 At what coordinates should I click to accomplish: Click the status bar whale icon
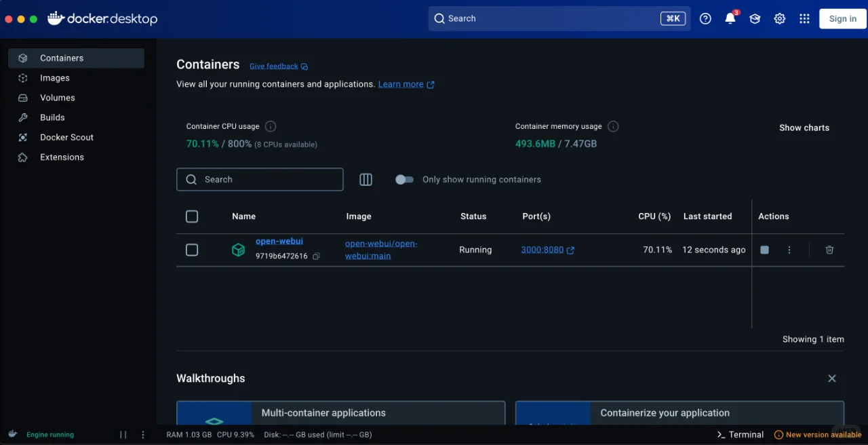pyautogui.click(x=13, y=434)
